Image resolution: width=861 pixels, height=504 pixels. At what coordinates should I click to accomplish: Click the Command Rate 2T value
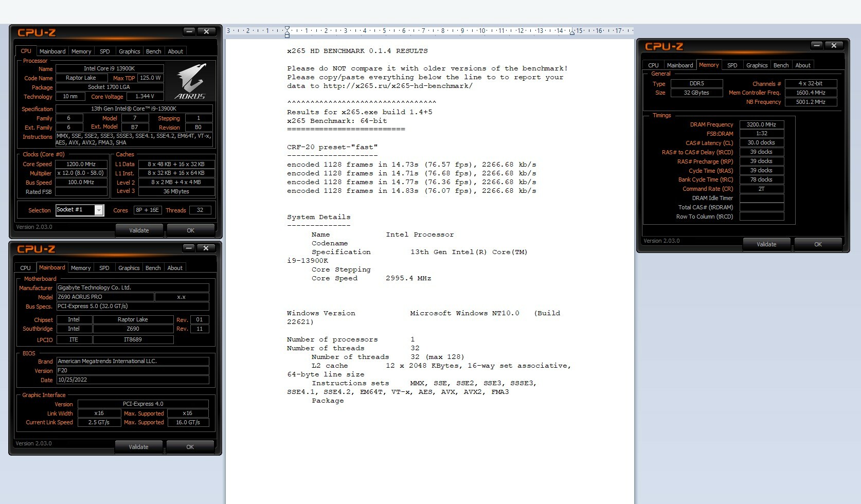click(761, 189)
